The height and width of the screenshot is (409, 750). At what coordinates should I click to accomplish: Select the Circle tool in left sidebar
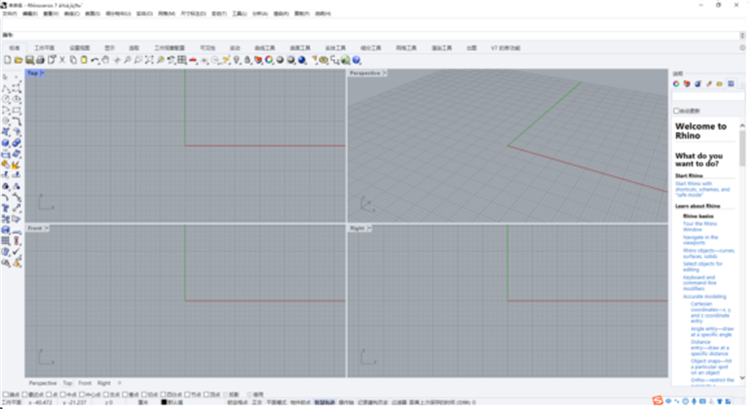coord(5,99)
